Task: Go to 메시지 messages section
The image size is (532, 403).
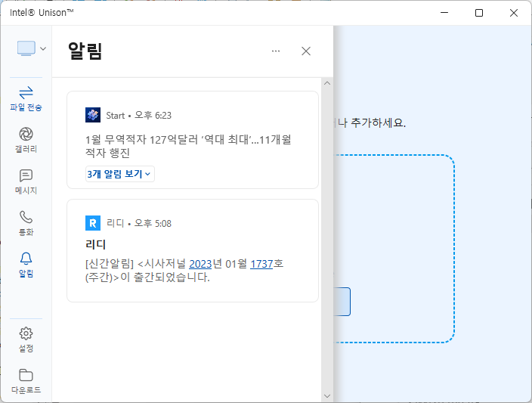Action: 26,181
